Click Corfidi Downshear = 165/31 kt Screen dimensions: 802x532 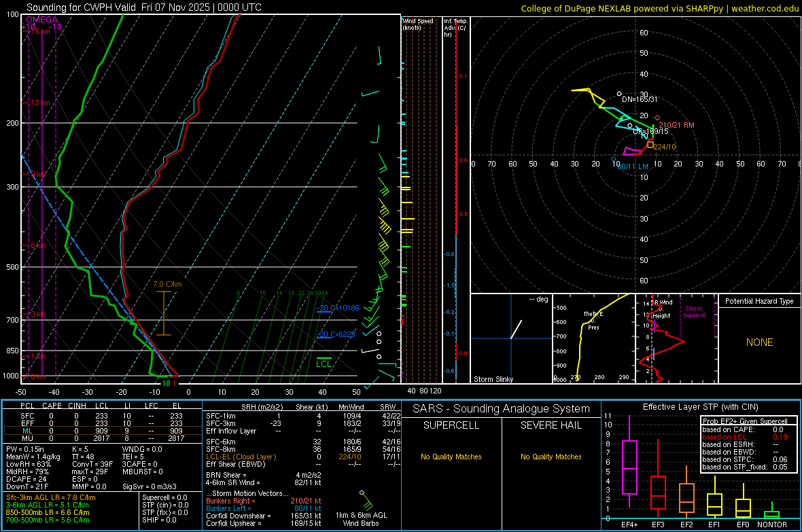pos(264,516)
